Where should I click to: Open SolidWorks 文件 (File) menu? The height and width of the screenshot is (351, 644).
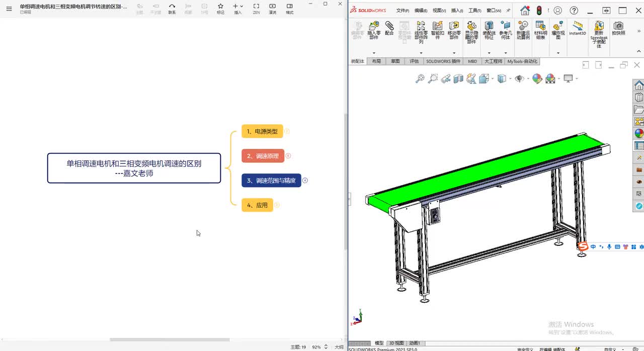click(403, 11)
